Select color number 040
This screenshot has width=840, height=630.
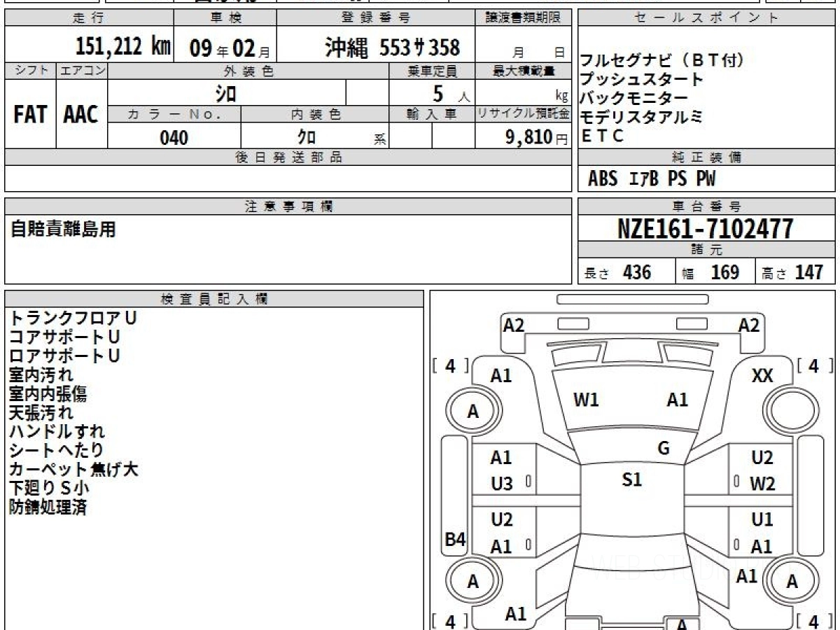174,137
